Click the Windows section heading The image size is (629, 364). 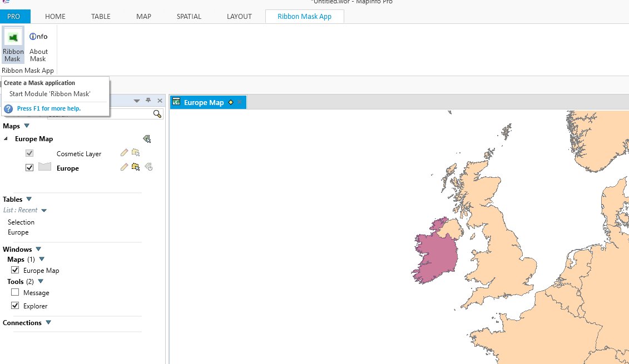tap(17, 250)
